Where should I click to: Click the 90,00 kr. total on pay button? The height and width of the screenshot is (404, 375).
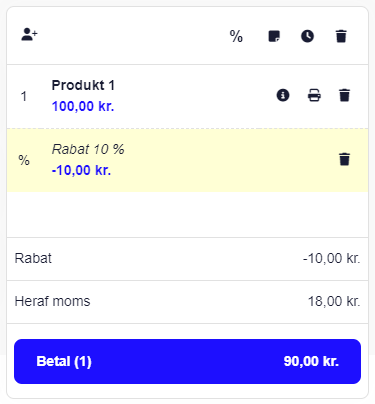pyautogui.click(x=311, y=361)
